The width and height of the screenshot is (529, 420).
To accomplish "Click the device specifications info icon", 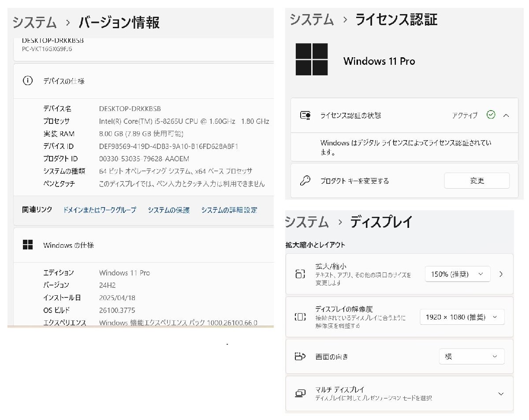I will tap(27, 81).
